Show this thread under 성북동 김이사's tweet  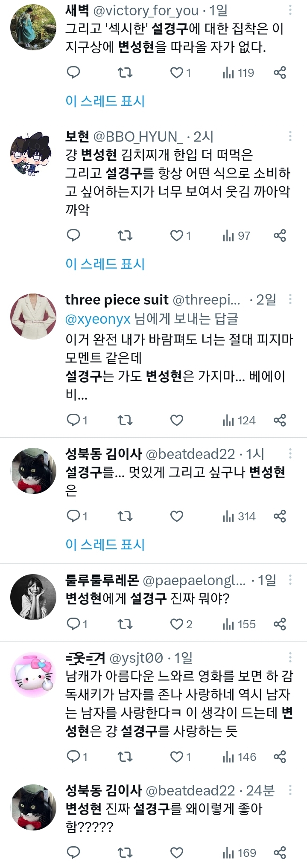[105, 545]
